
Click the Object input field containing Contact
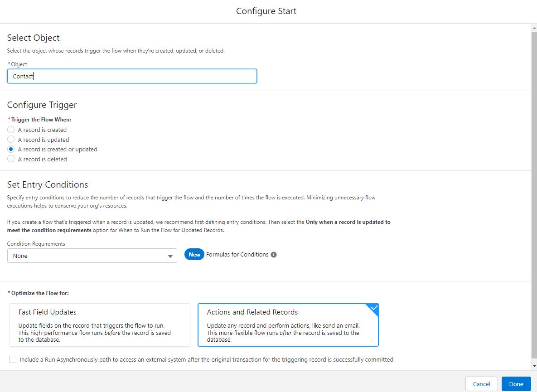tap(132, 76)
